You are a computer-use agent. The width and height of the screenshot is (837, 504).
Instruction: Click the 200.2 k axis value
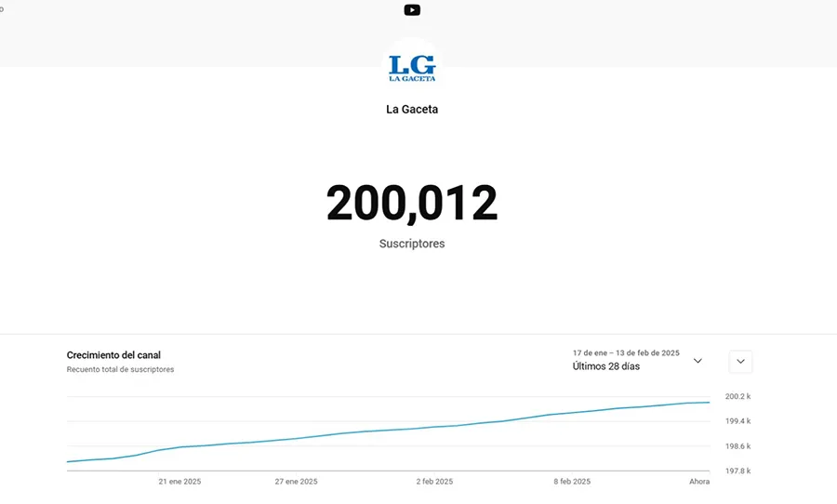737,396
